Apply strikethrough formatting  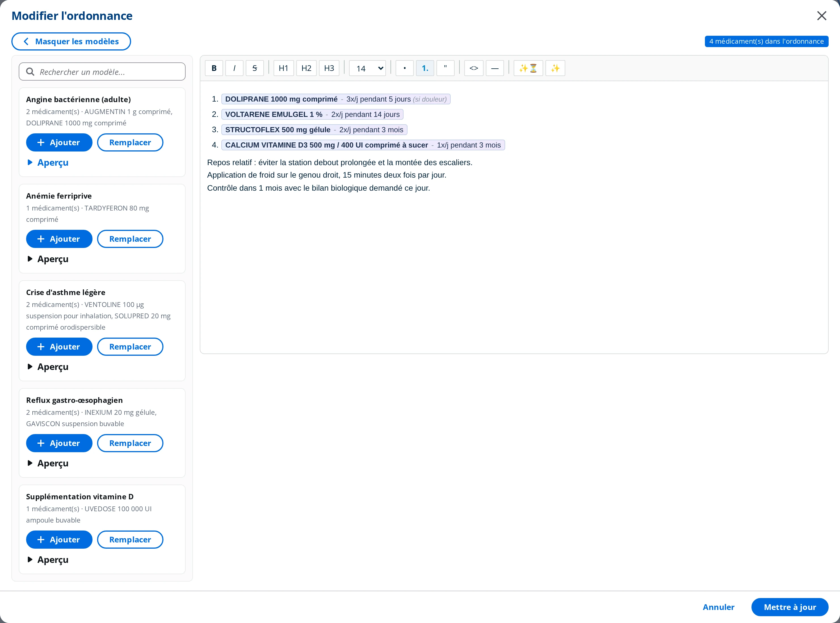(255, 68)
